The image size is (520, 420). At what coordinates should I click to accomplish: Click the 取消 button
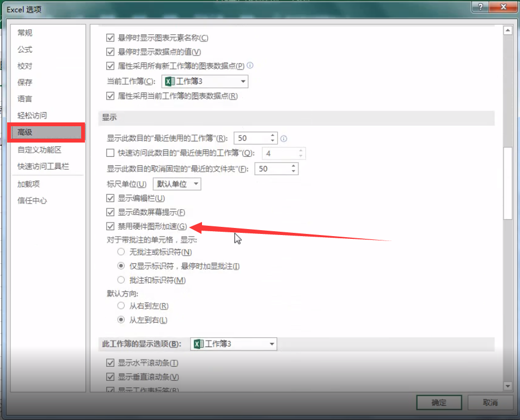tap(490, 403)
